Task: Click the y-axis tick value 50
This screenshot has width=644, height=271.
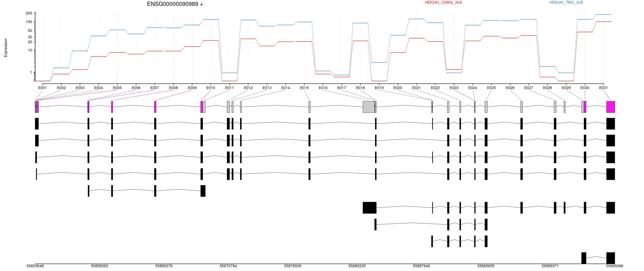Action: 30,31
